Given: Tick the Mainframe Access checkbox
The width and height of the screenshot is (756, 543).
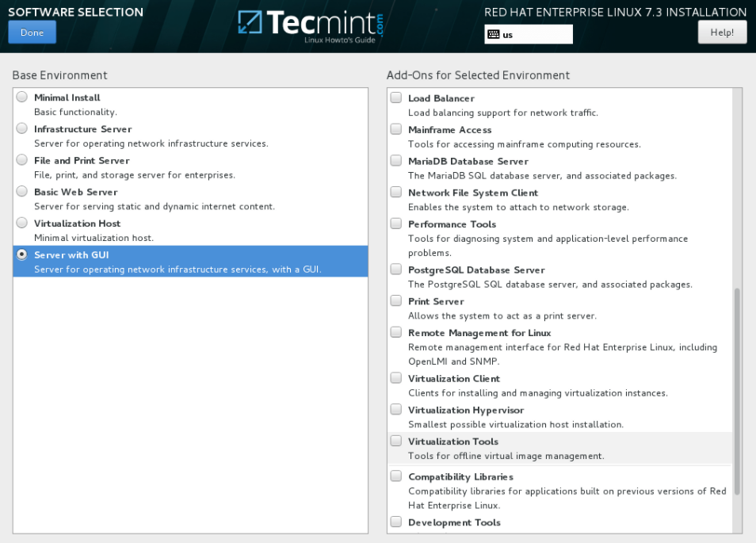Looking at the screenshot, I should point(396,128).
